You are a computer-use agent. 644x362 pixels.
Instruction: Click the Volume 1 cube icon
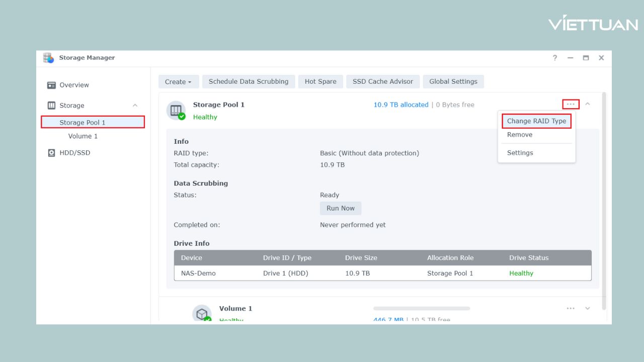[202, 312]
